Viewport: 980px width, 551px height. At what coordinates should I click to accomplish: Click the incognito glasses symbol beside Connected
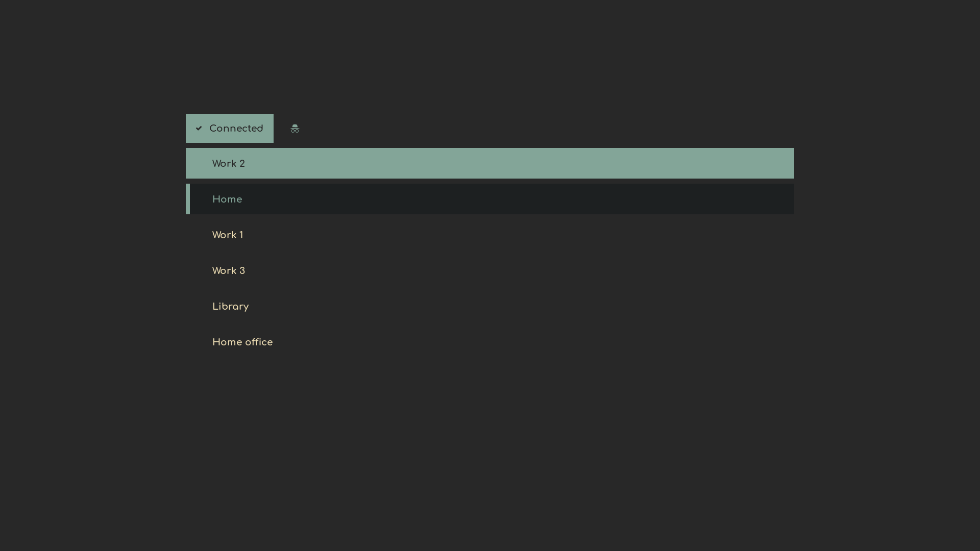click(295, 128)
